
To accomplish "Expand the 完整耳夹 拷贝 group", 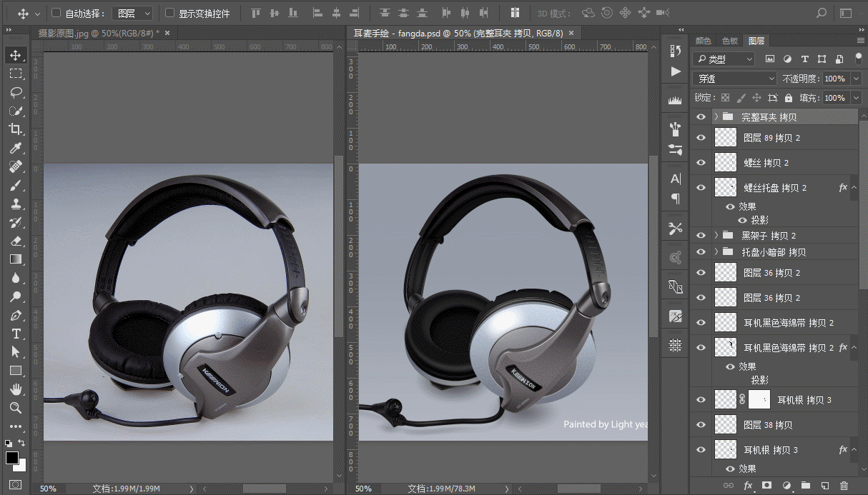I will [x=716, y=116].
